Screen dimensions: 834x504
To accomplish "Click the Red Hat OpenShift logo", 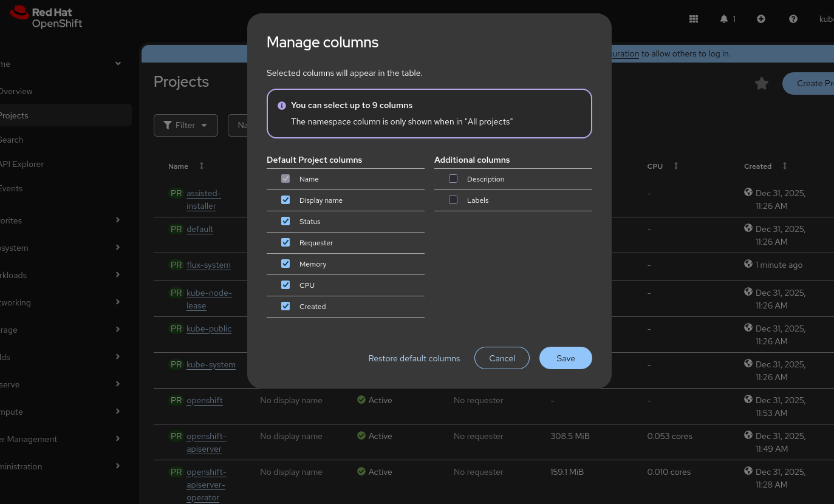I will tap(46, 17).
